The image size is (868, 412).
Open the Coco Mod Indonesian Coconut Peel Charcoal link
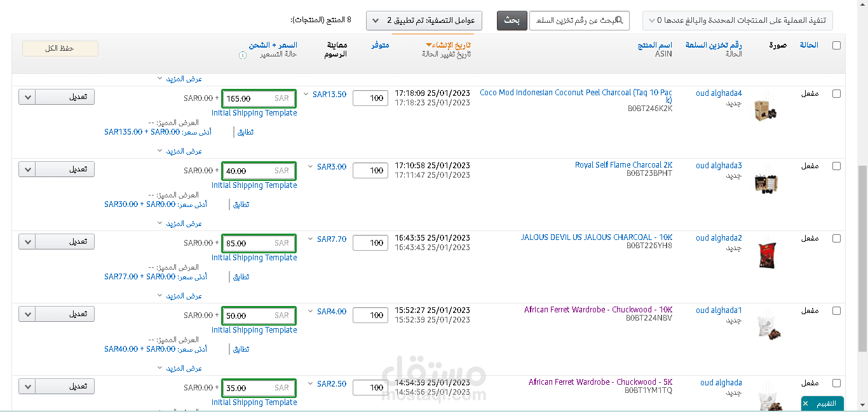pyautogui.click(x=576, y=96)
